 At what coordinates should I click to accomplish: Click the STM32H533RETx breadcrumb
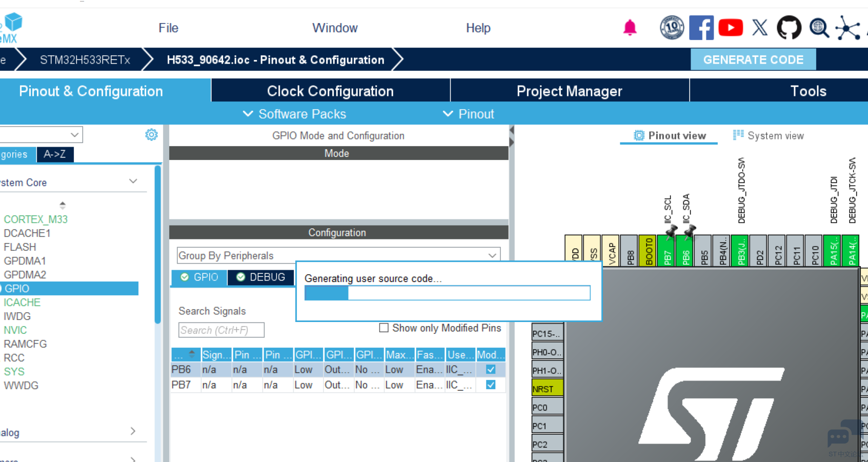(85, 59)
